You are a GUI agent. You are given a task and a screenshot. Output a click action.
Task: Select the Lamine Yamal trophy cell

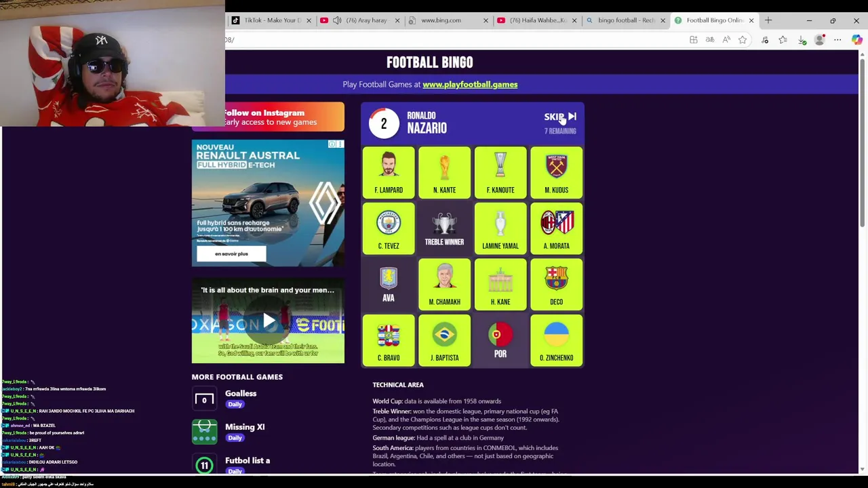[x=500, y=229]
